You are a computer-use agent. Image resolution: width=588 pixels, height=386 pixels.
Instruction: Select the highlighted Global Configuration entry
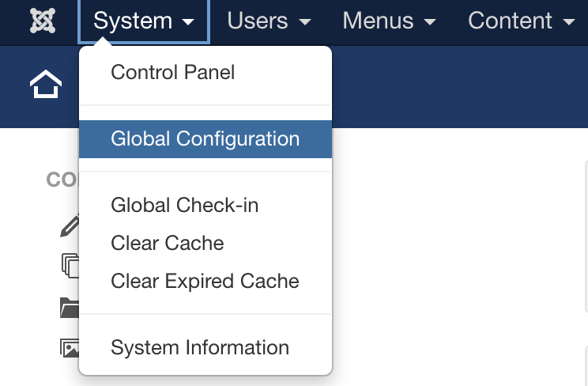[205, 139]
